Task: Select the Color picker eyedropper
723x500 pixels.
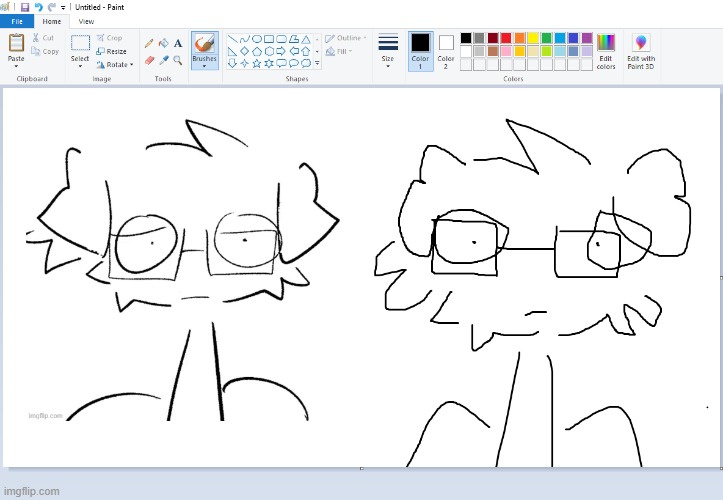Action: tap(163, 60)
